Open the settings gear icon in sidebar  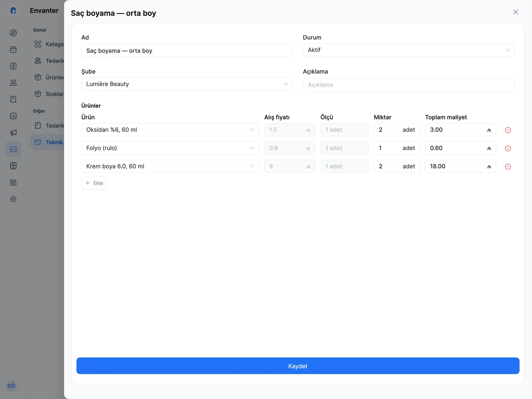13,199
